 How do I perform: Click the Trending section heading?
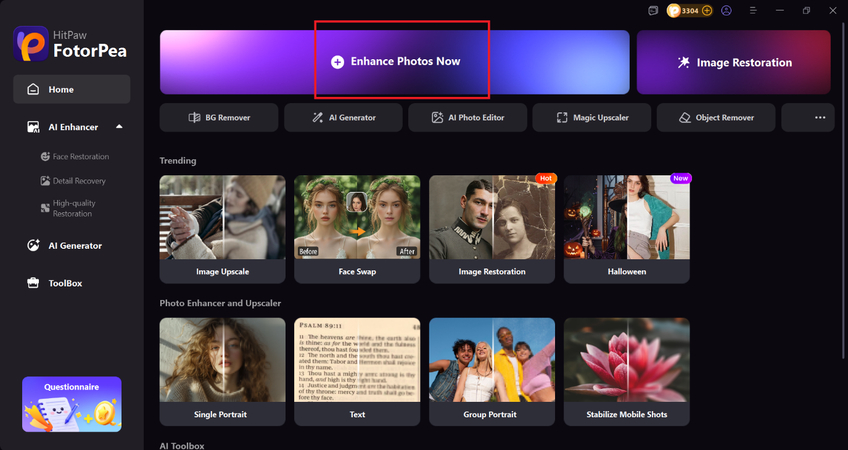click(178, 161)
